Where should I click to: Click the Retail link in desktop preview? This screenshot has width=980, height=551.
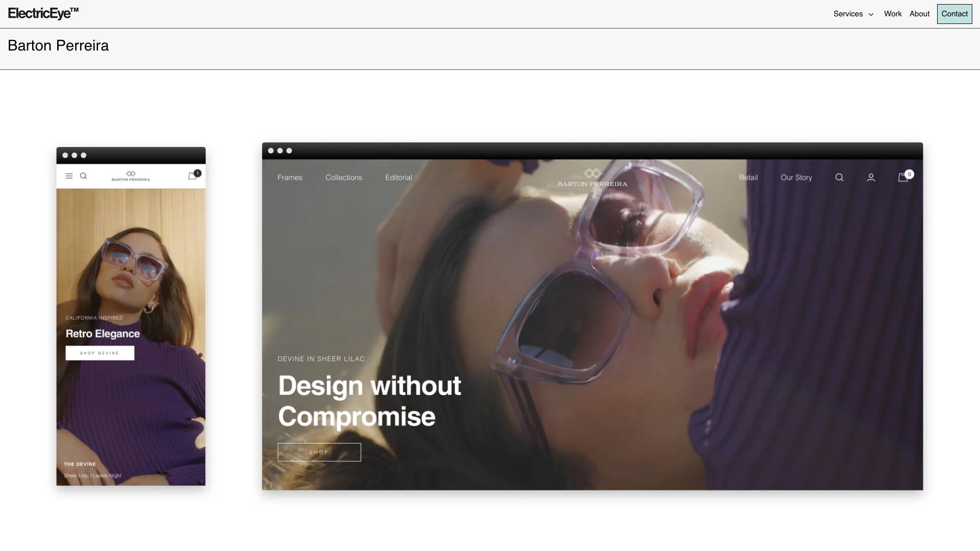(x=748, y=178)
